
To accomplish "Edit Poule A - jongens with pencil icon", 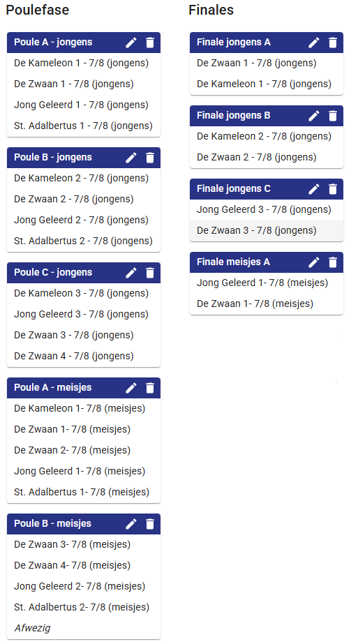I will [131, 43].
